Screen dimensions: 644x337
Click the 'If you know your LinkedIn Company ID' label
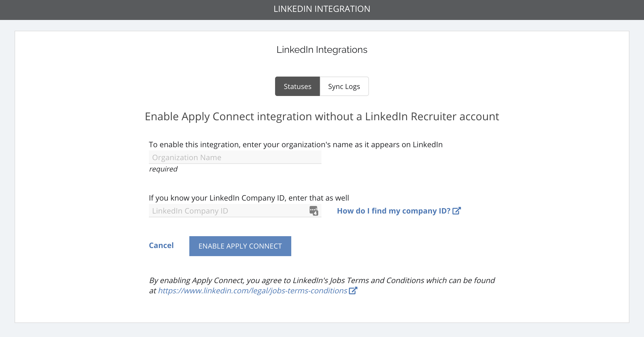(x=249, y=198)
